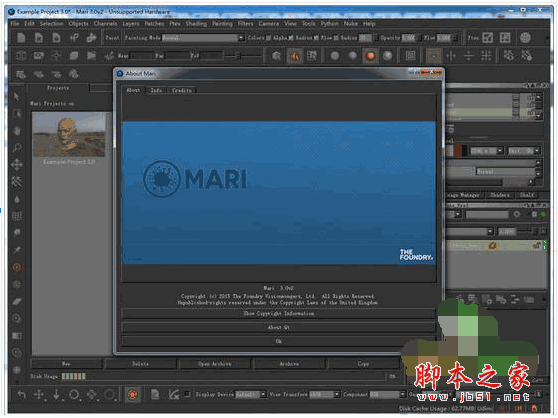Viewport: 558px width, 418px height.
Task: Click the first icon right of the View label
Action: pyautogui.click(x=488, y=38)
